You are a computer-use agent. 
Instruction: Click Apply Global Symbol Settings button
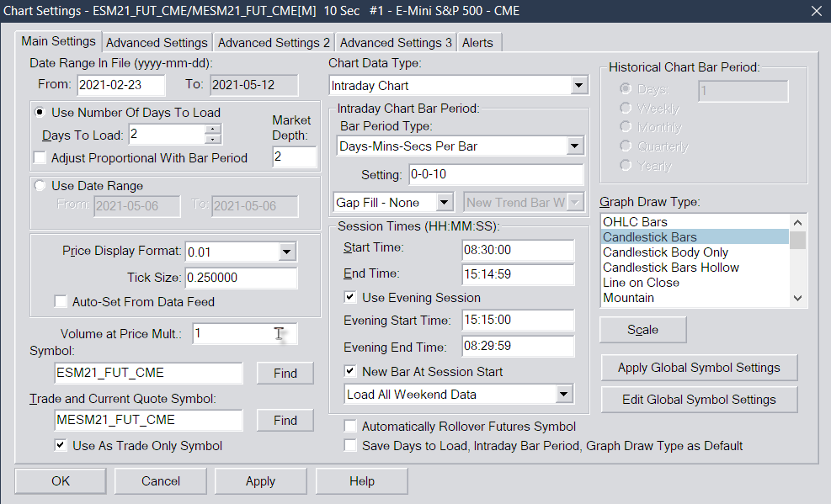click(x=699, y=368)
